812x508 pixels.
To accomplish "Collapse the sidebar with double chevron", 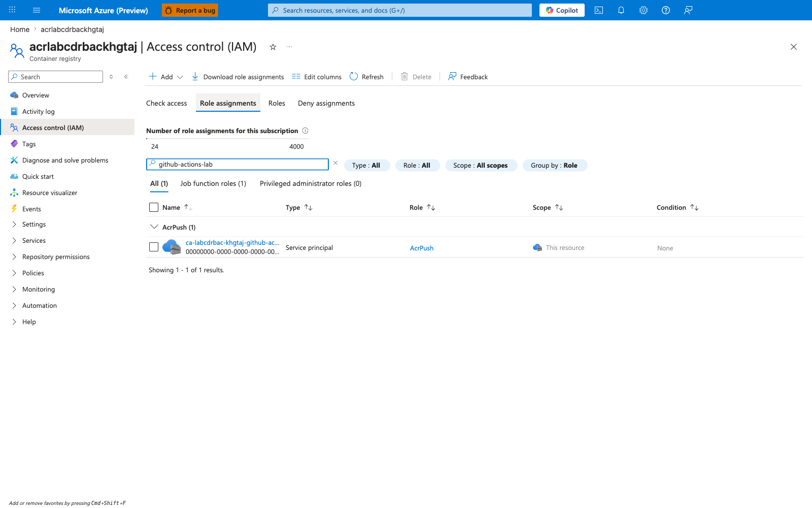I will [x=126, y=77].
